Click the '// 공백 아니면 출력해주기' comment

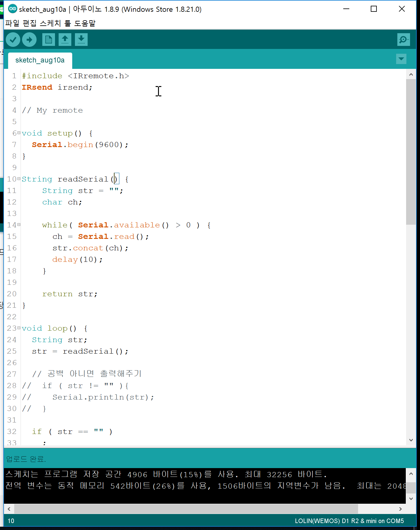(87, 374)
